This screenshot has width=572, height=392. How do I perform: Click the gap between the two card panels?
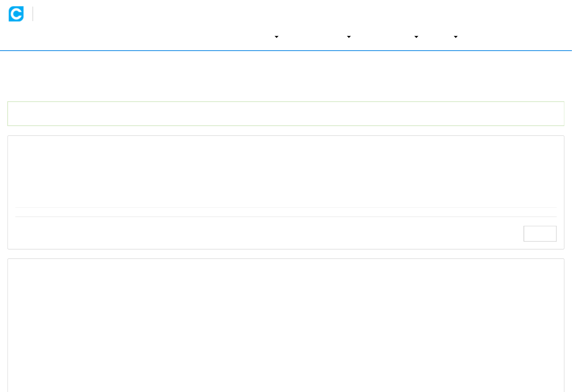pyautogui.click(x=286, y=254)
